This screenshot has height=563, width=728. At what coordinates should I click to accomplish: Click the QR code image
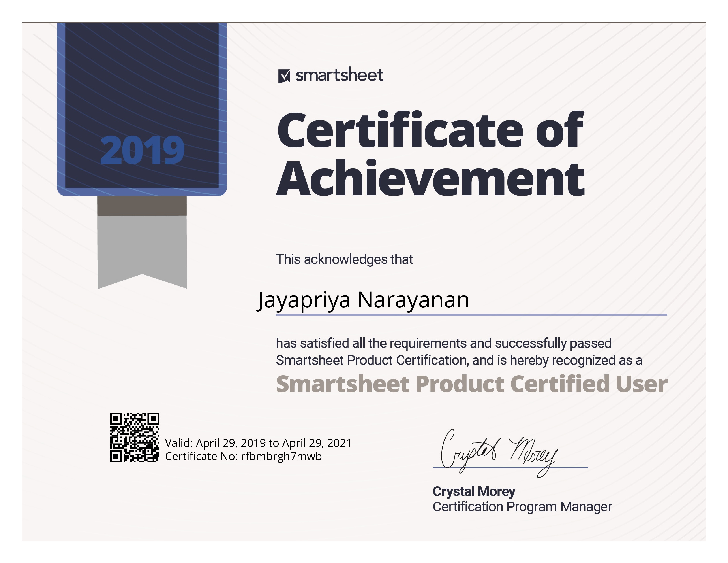[x=135, y=438]
